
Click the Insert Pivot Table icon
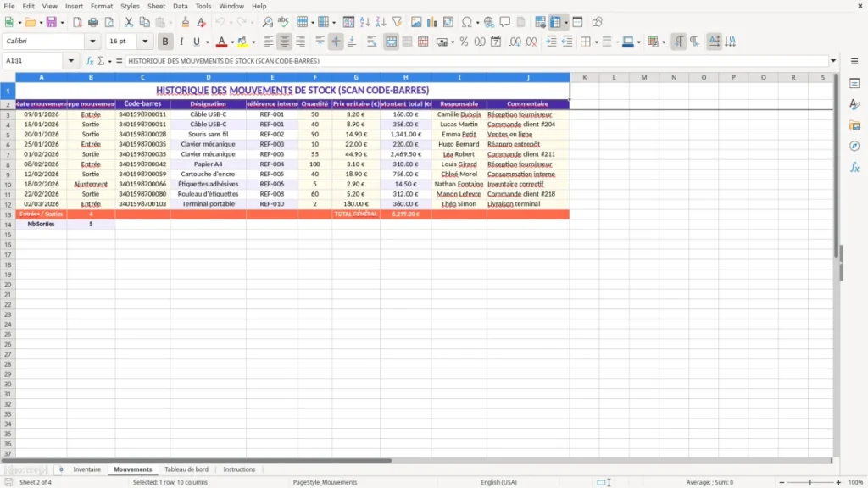coord(448,22)
